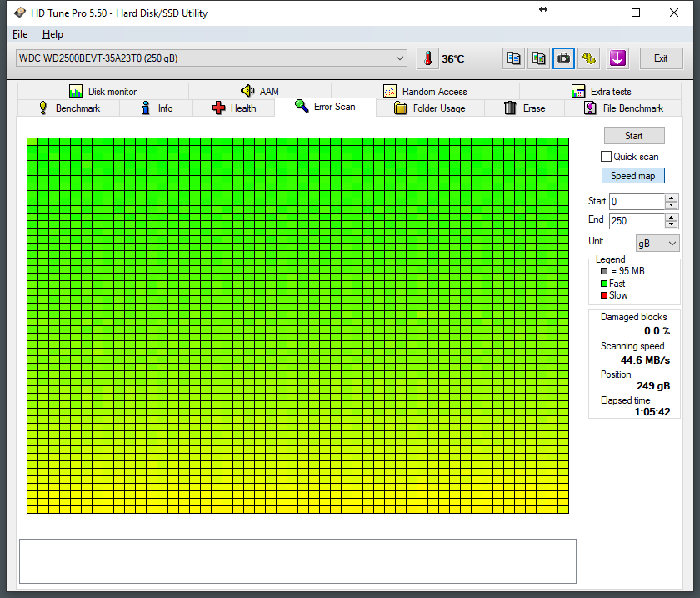Screen dimensions: 700x598
Task: Toggle the Speed map button
Action: (x=632, y=176)
